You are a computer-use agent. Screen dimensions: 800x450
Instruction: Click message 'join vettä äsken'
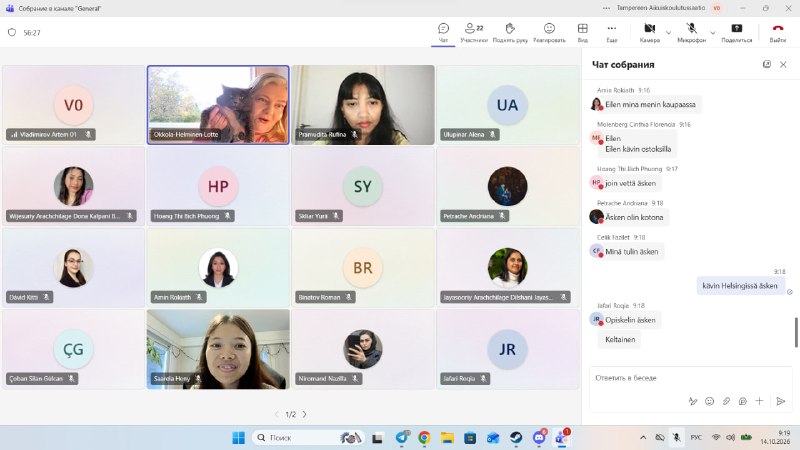(630, 183)
